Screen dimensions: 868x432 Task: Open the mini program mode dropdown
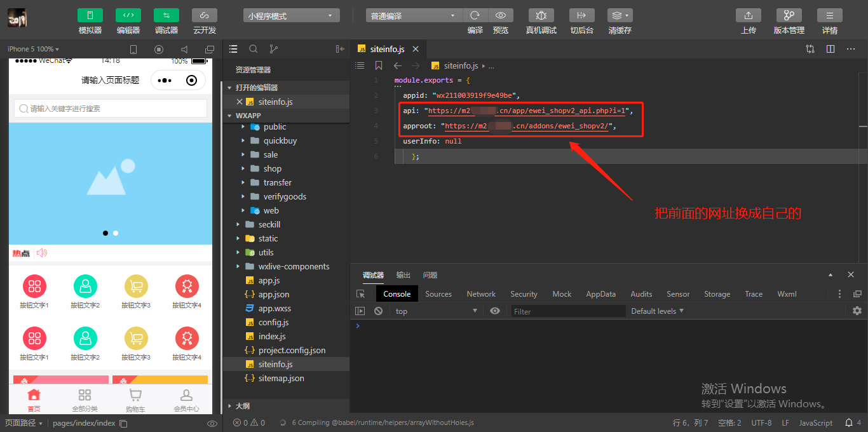pyautogui.click(x=291, y=16)
